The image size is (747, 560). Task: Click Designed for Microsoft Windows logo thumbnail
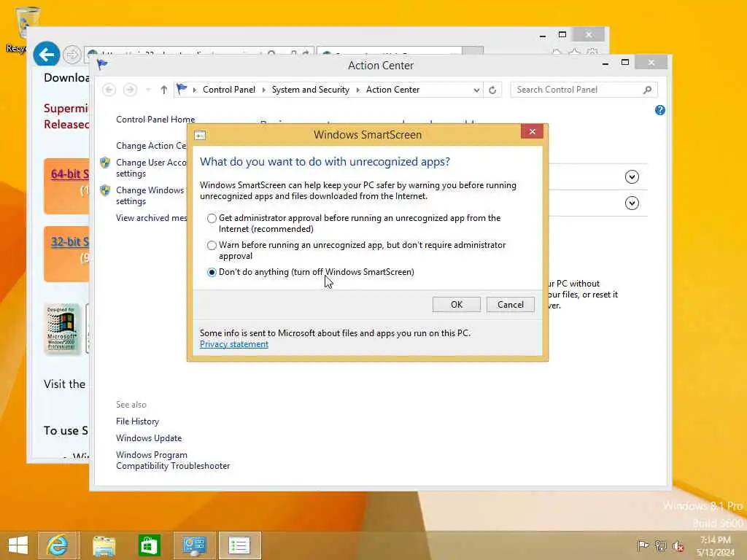(63, 328)
